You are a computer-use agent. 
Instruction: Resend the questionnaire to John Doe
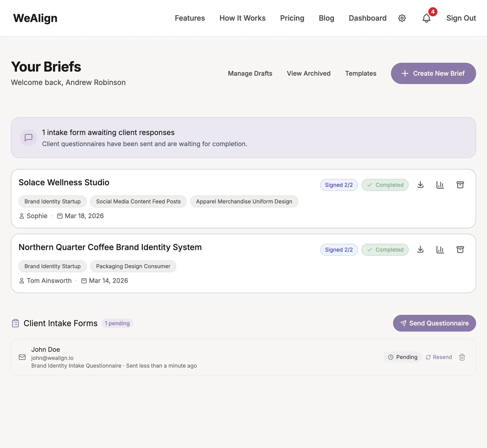[439, 357]
